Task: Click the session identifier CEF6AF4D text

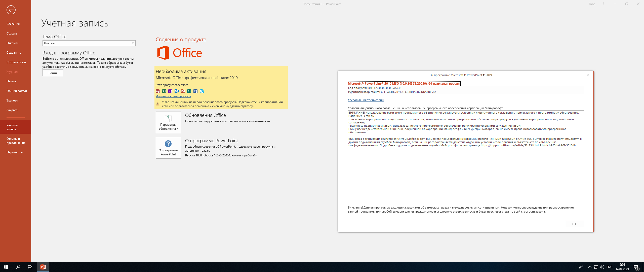Action: [409, 92]
